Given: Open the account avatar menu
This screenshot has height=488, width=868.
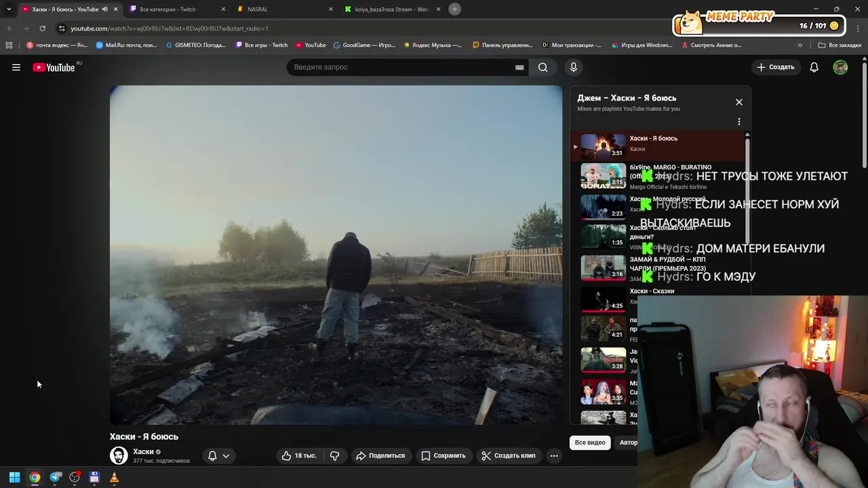Looking at the screenshot, I should click(x=840, y=67).
